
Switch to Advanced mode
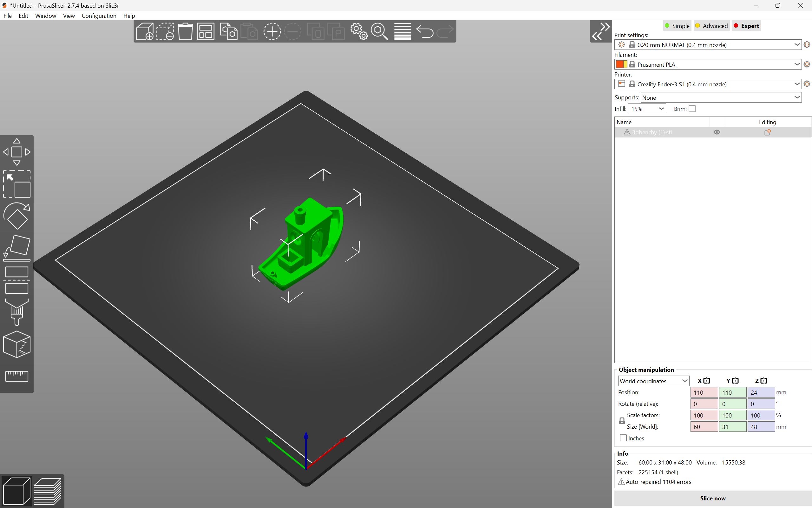click(711, 26)
